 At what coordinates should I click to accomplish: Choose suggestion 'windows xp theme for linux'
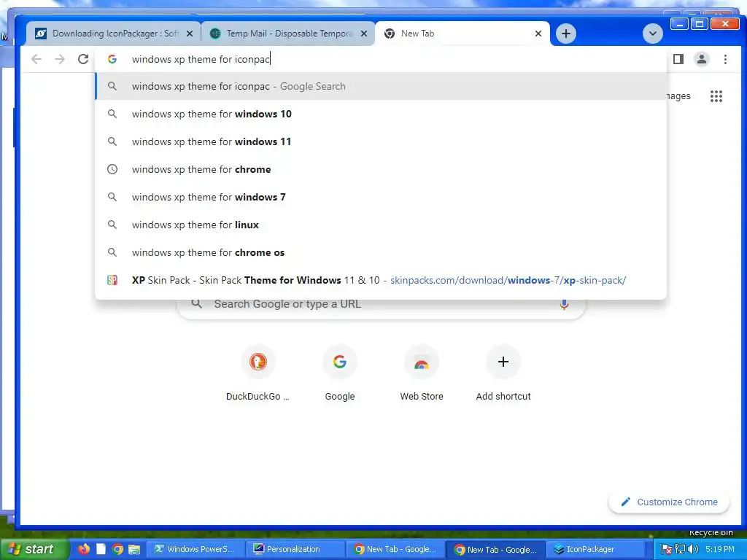[x=381, y=225]
